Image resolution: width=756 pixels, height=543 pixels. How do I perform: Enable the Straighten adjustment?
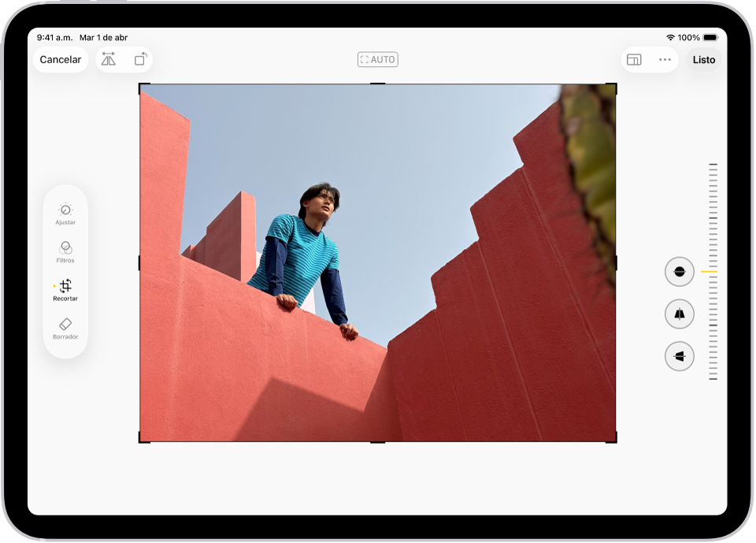pos(678,271)
